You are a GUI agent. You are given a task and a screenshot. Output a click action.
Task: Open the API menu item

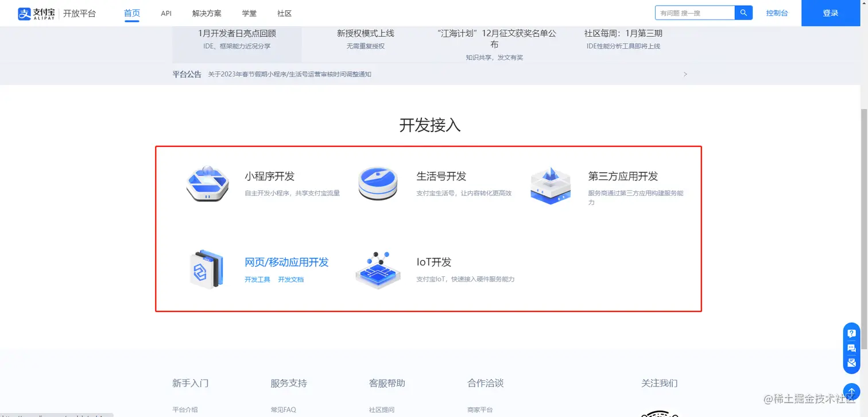166,13
